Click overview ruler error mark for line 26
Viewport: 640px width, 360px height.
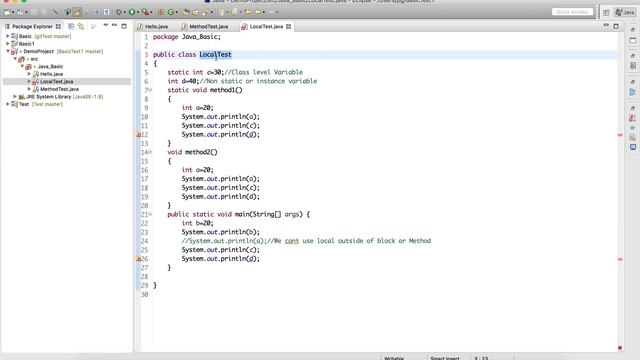point(620,259)
